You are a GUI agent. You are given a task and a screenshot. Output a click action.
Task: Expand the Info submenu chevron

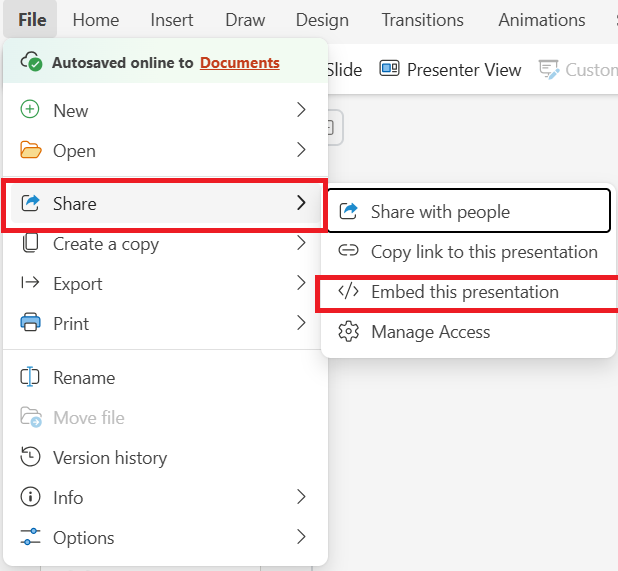(x=301, y=497)
